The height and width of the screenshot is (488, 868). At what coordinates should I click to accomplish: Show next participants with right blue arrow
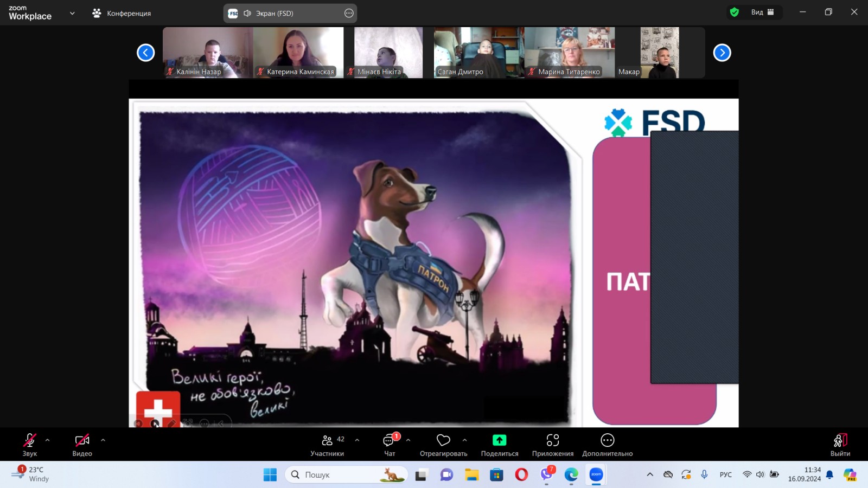[x=722, y=53]
